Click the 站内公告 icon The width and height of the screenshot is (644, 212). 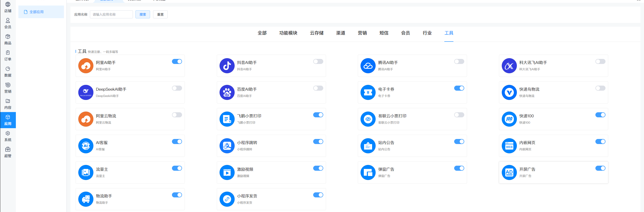tap(368, 146)
